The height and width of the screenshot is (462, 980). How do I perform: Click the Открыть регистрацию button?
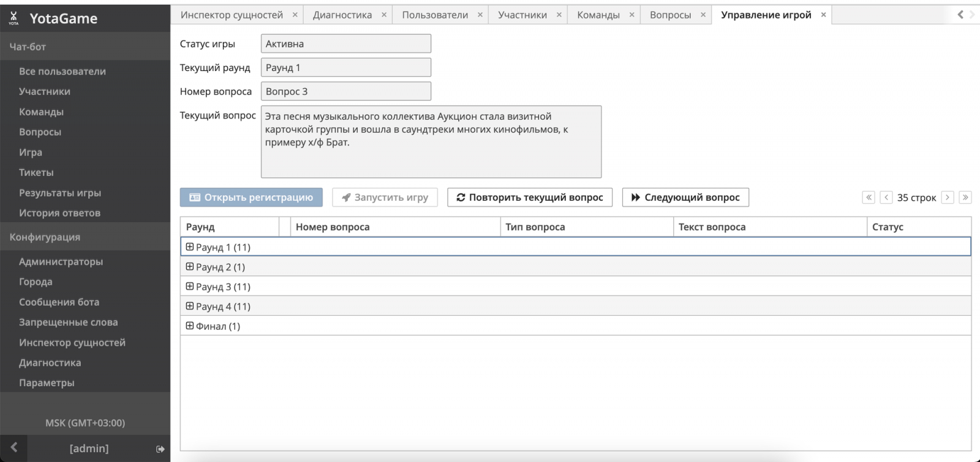251,197
